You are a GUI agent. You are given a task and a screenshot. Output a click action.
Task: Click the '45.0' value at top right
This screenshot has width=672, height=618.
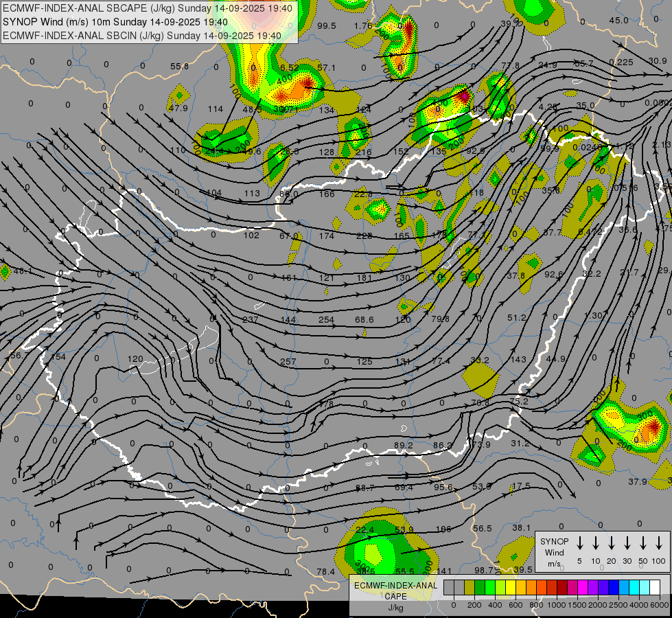619,20
